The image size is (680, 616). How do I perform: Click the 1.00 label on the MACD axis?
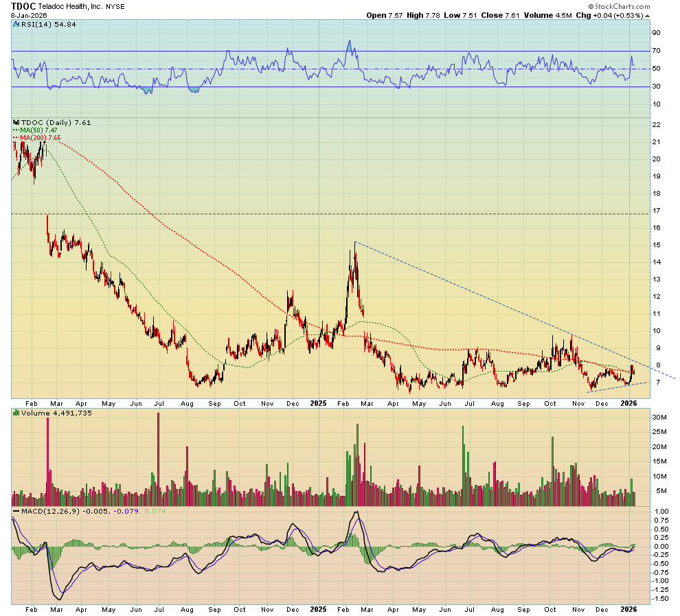[x=661, y=512]
